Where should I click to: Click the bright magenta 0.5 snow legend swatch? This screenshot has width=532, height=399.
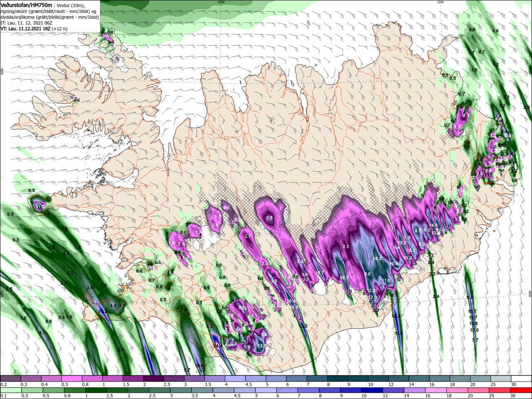click(x=71, y=379)
